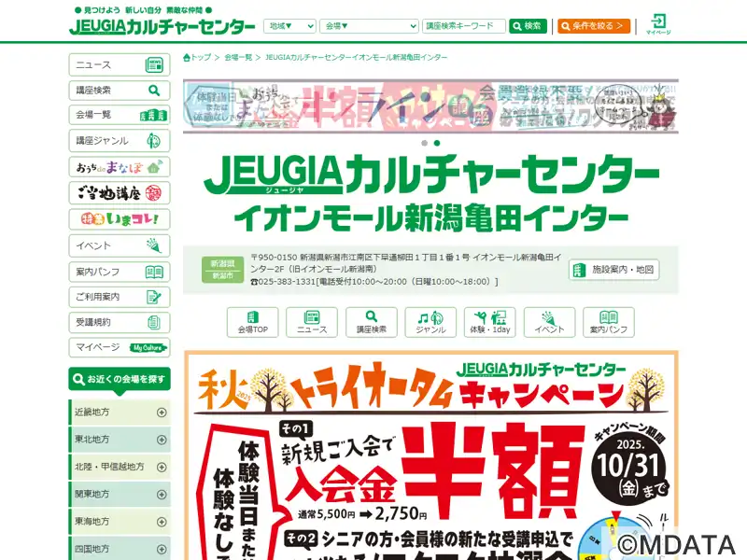
Task: Focus the 講座検索キーワード input field
Action: point(463,26)
